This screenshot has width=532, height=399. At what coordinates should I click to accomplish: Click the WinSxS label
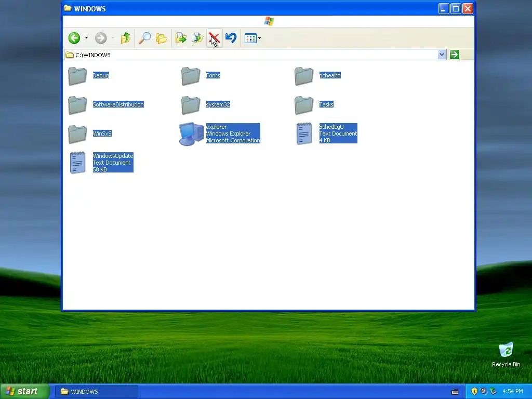pyautogui.click(x=102, y=134)
